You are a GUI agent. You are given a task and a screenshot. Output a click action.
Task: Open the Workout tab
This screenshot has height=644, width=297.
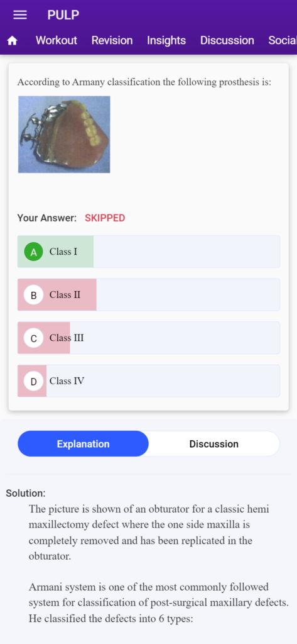[x=57, y=40]
